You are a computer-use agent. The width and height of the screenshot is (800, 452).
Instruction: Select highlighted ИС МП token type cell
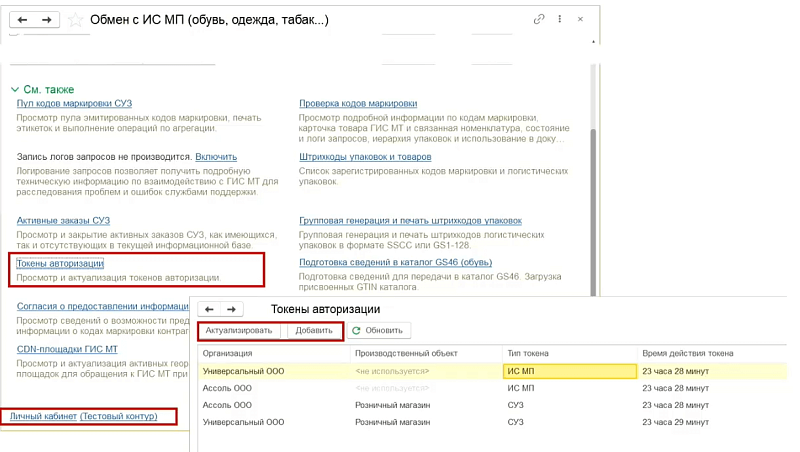(x=570, y=371)
